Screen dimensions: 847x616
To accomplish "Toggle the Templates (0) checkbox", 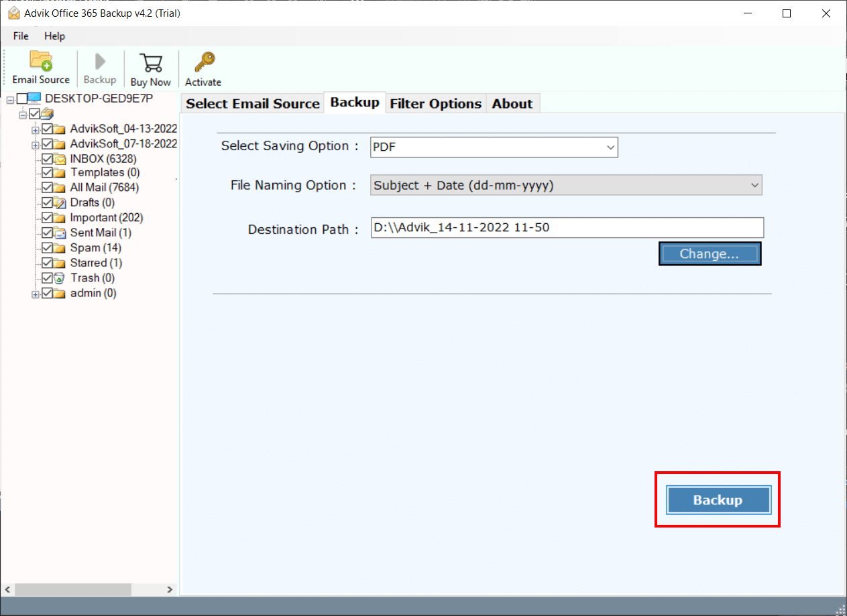I will pos(47,173).
